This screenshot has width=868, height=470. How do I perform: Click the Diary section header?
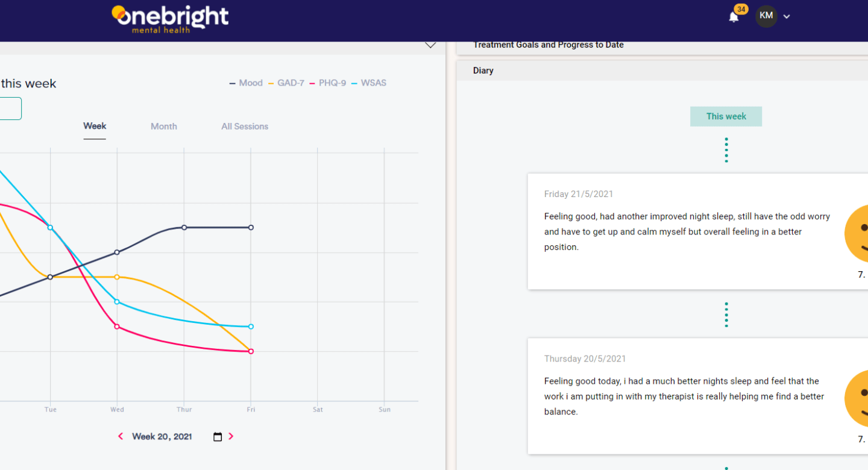(483, 70)
